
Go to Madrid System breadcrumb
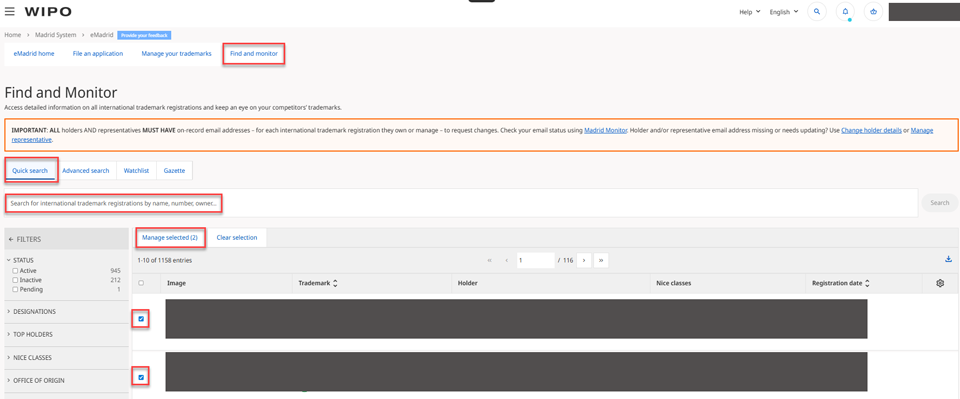coord(56,35)
